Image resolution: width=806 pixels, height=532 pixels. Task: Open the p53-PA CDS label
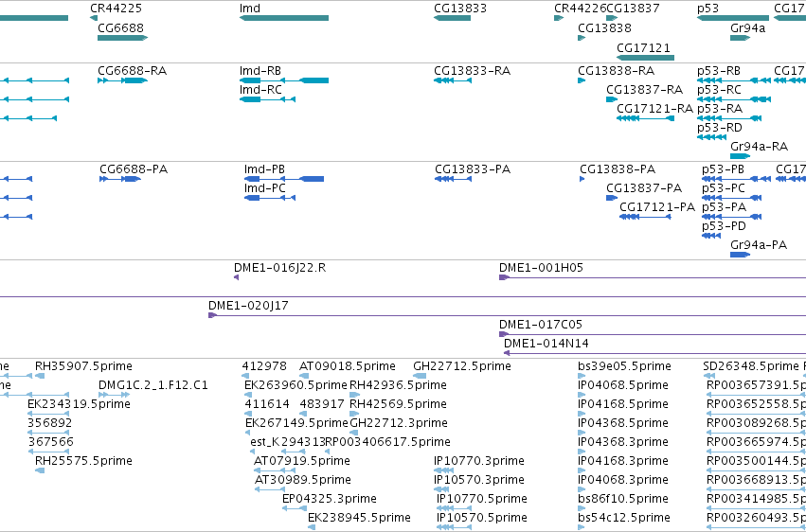click(x=724, y=207)
